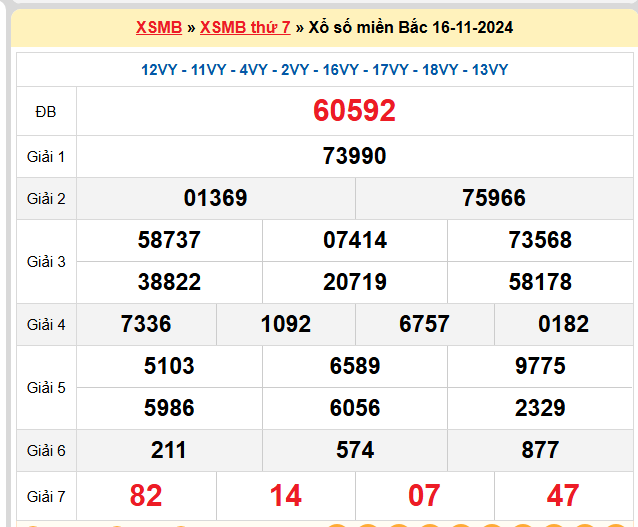Click the Giải 6 label
This screenshot has height=527, width=638.
[46, 451]
